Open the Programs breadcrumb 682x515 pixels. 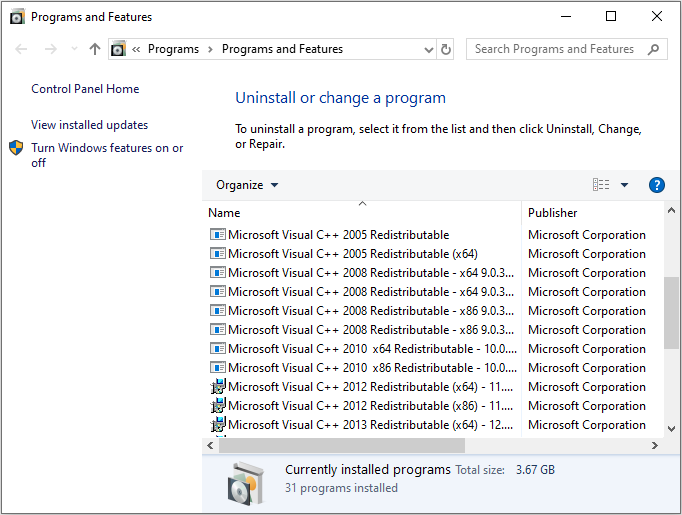click(x=174, y=49)
